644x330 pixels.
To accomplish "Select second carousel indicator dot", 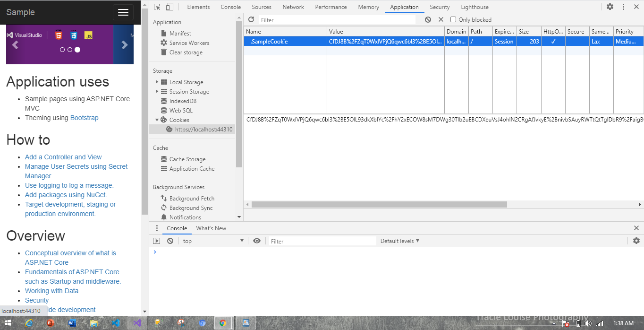I will [70, 50].
